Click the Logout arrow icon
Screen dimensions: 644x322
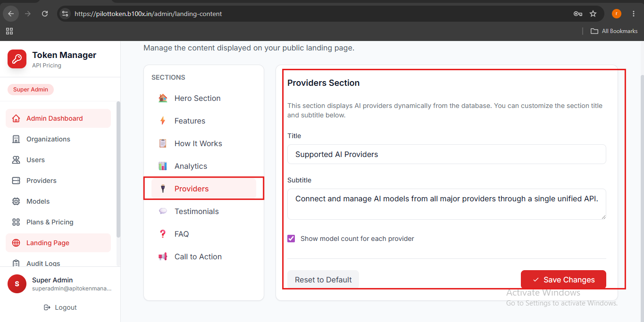click(x=47, y=307)
